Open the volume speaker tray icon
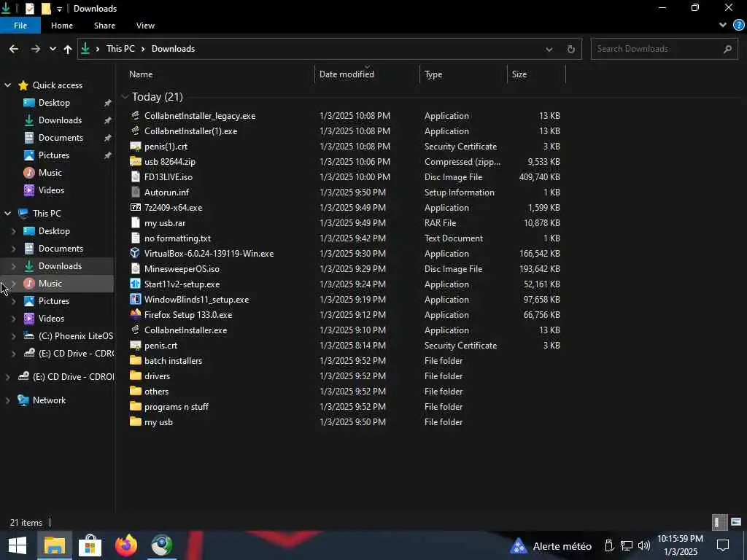 point(643,545)
